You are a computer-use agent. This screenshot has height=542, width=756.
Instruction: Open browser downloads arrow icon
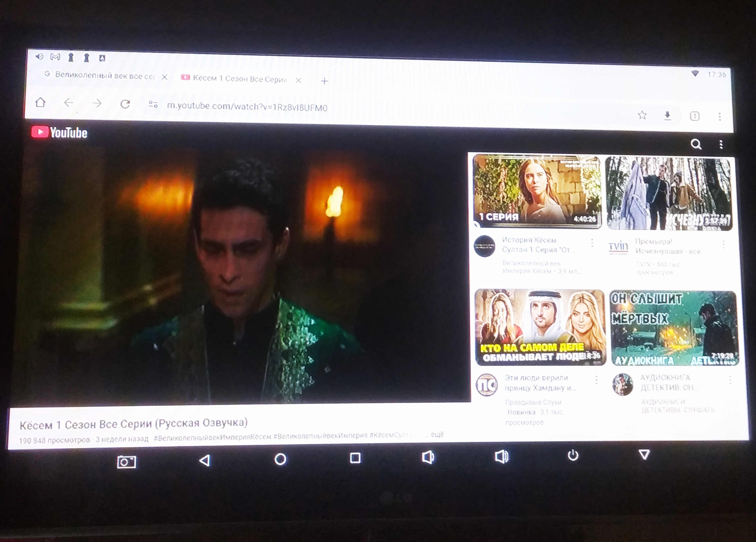pos(667,116)
